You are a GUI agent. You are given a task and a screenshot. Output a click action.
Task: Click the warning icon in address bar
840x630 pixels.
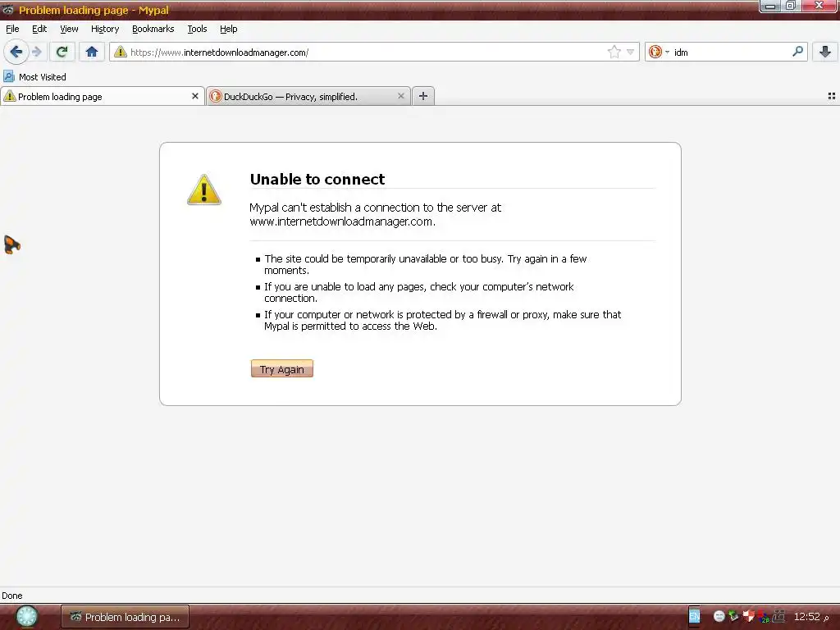[121, 52]
